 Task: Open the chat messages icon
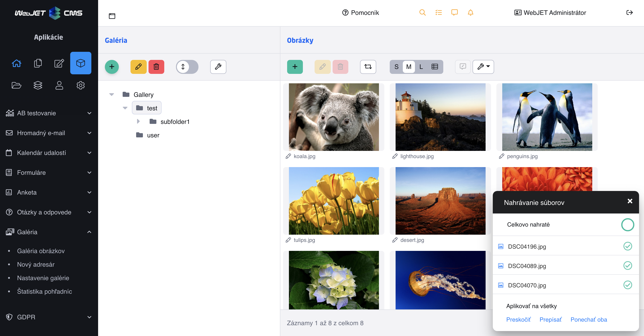(454, 13)
